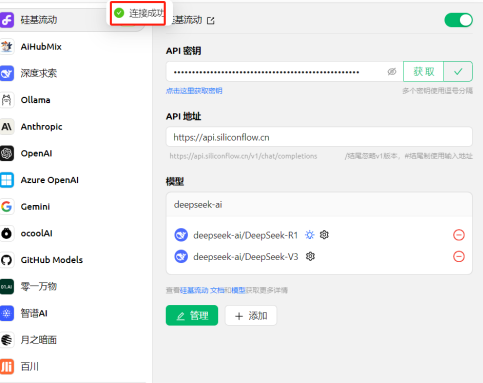Screen dimensions: 483x383
Task: Click the Ollama llama icon
Action: click(7, 100)
